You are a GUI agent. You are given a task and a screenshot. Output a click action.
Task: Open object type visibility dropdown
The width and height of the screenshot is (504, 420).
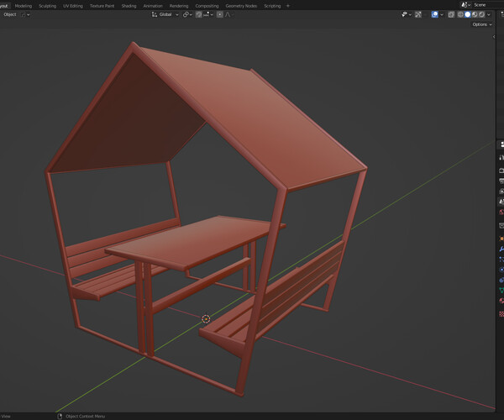tap(407, 14)
